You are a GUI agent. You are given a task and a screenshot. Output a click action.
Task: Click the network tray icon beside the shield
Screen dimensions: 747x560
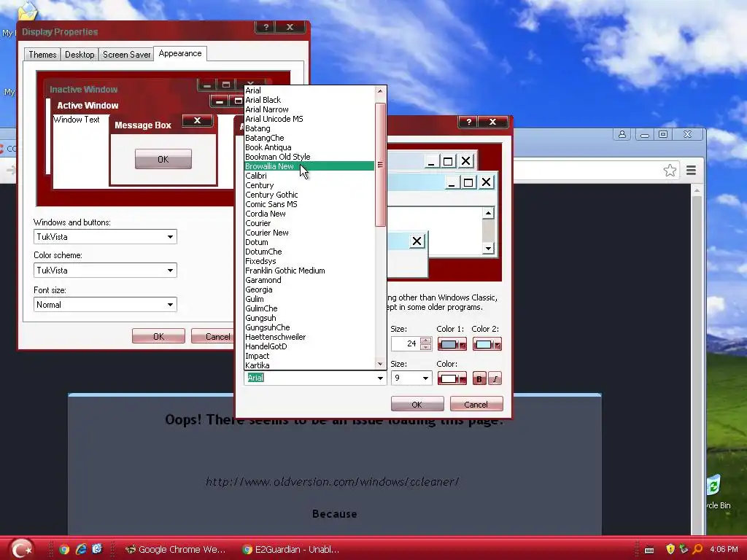[684, 549]
